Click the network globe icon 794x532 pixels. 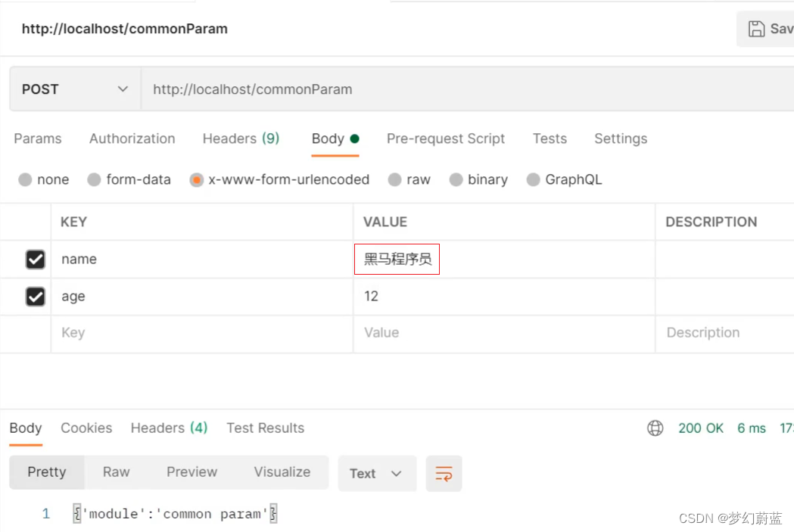pos(655,428)
